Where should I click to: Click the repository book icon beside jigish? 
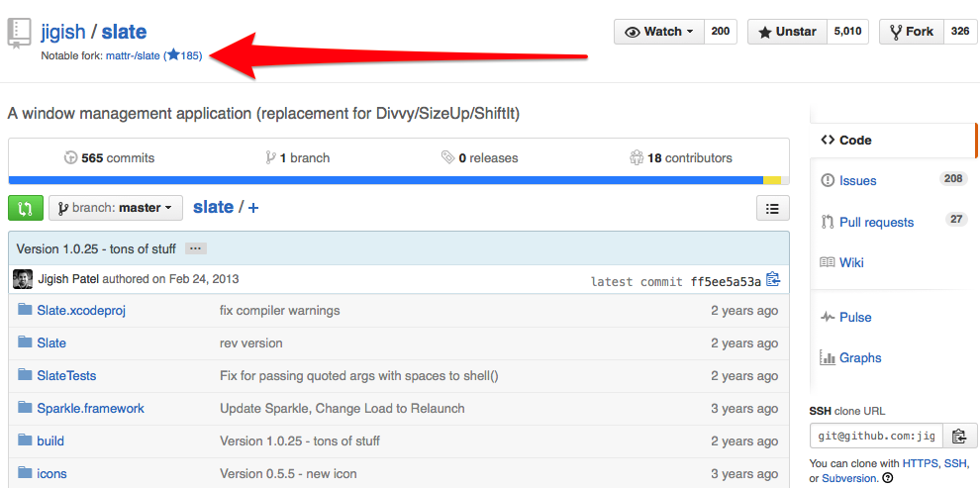click(19, 33)
